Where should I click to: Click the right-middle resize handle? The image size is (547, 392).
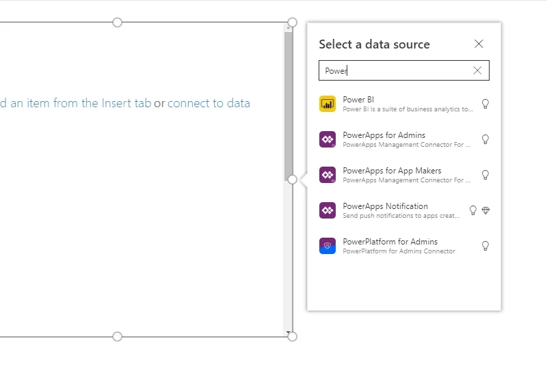coord(293,180)
